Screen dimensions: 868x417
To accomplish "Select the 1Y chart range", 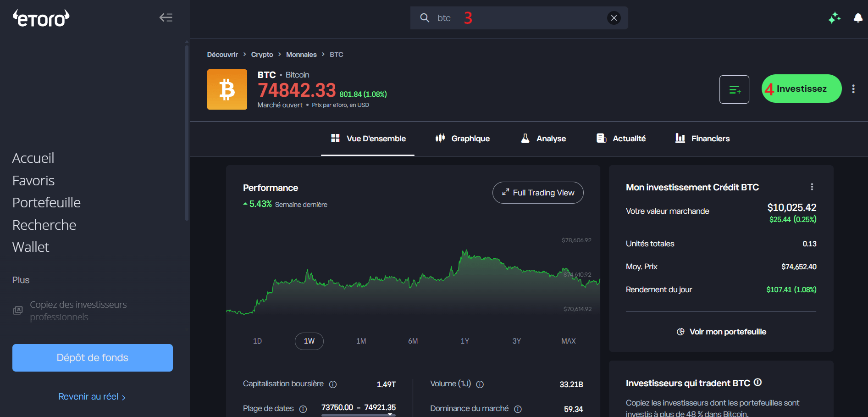I will (464, 341).
